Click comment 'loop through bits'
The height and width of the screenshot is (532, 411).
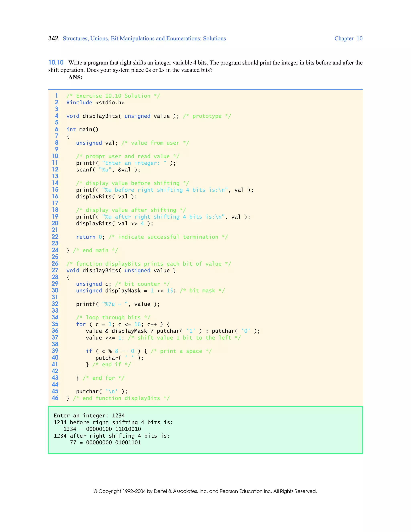click(x=113, y=318)
